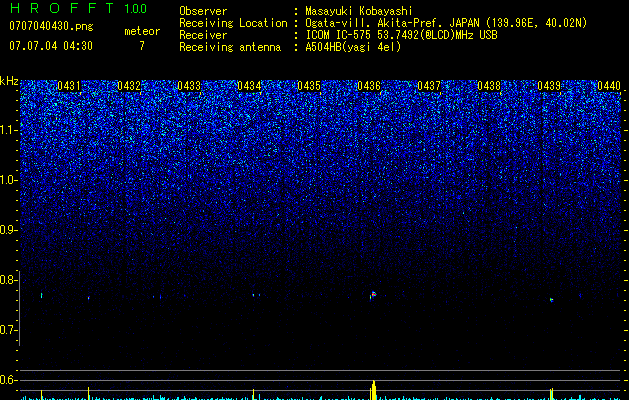Click the 0.9 frequency axis label
Image resolution: width=629 pixels, height=400 pixels.
pos(8,230)
